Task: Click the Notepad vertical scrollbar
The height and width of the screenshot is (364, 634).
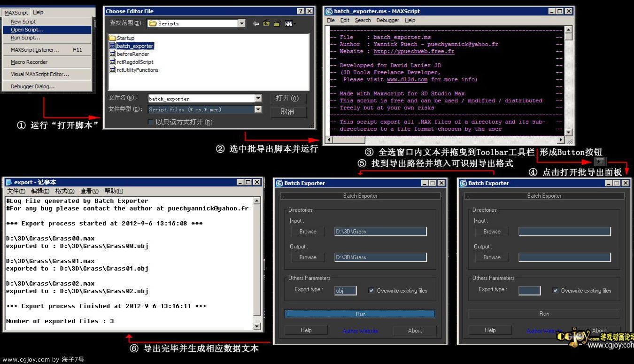Action: pos(257,263)
